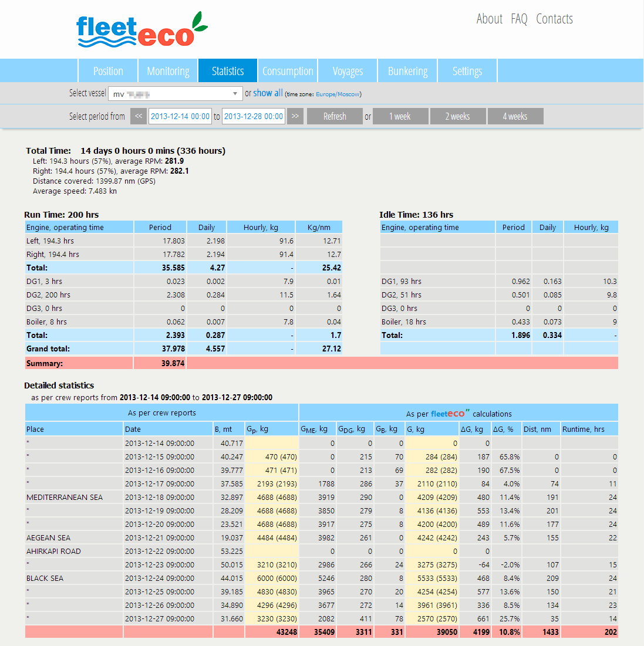Screen dimensions: 644x646
Task: Open the Settings tab
Action: click(467, 71)
